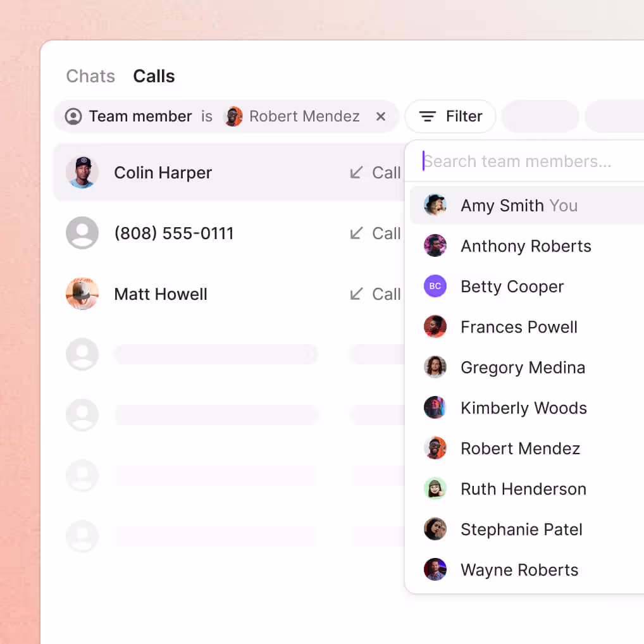
Task: Click Wayne Roberts' avatar
Action: pos(435,569)
